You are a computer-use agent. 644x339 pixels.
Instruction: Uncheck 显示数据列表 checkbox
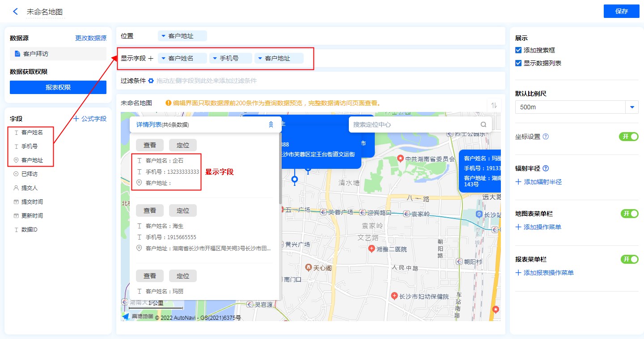[519, 63]
